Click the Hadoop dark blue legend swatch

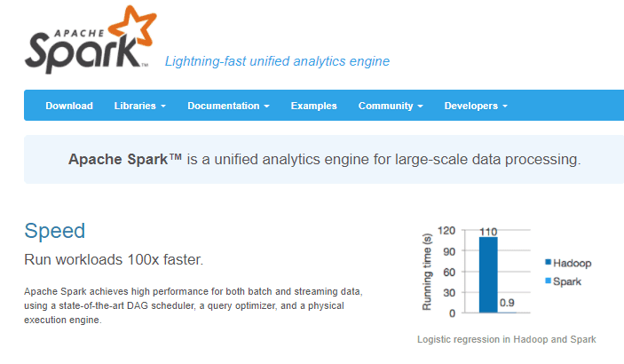[548, 262]
